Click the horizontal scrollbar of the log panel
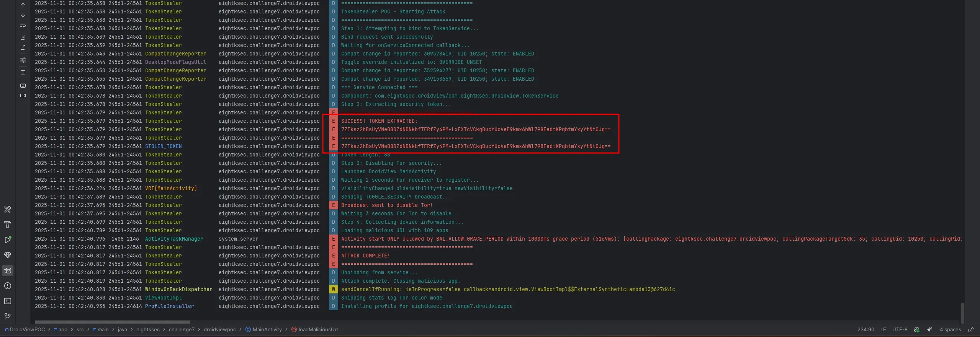 point(113,322)
